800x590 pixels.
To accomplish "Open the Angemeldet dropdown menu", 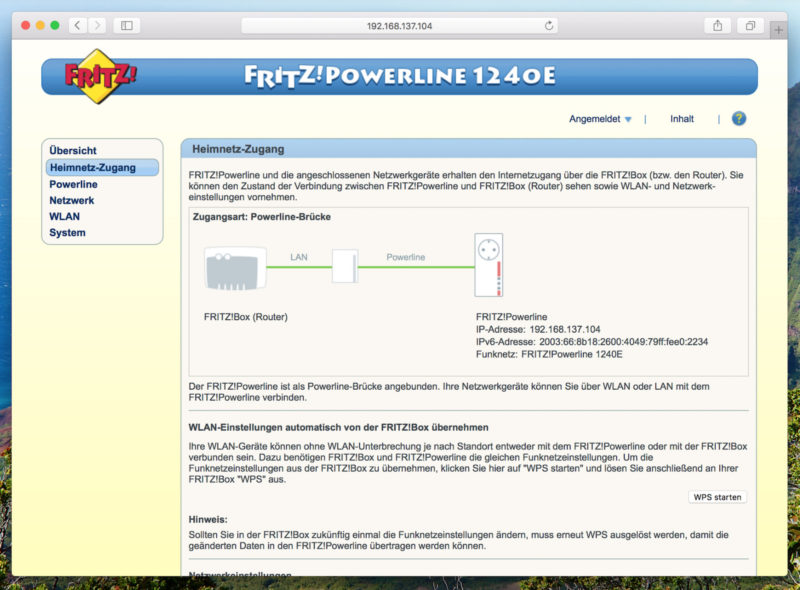I will click(x=600, y=119).
